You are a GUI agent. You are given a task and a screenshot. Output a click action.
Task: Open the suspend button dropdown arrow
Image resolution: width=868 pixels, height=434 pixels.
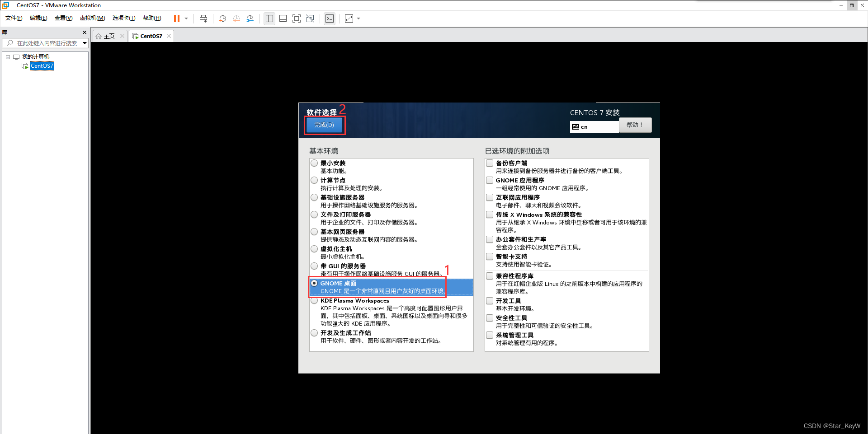[185, 19]
